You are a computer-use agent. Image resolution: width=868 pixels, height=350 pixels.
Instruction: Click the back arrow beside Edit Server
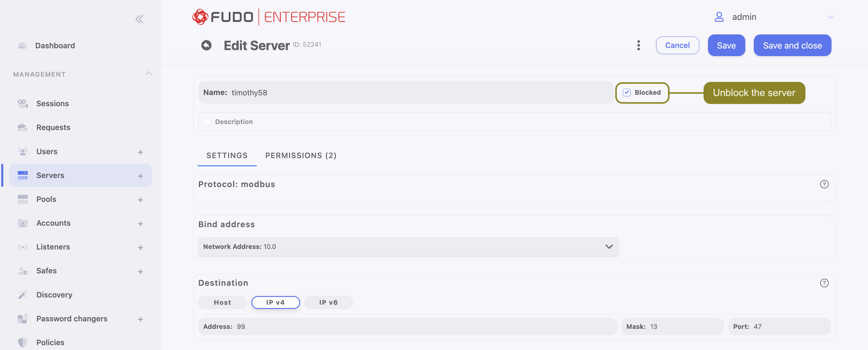[x=206, y=45]
